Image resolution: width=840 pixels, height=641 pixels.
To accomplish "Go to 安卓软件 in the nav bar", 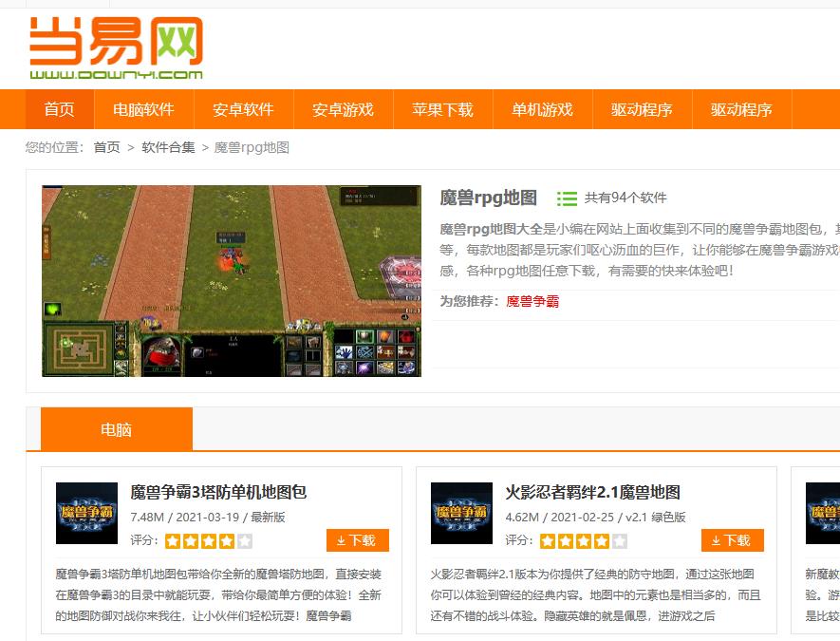I will [243, 109].
